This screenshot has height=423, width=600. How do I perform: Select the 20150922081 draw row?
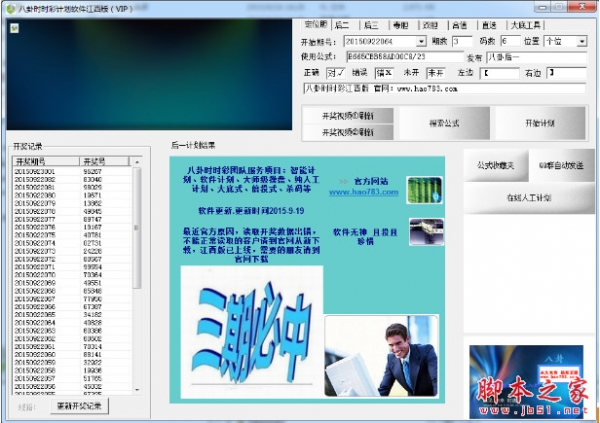pyautogui.click(x=72, y=188)
